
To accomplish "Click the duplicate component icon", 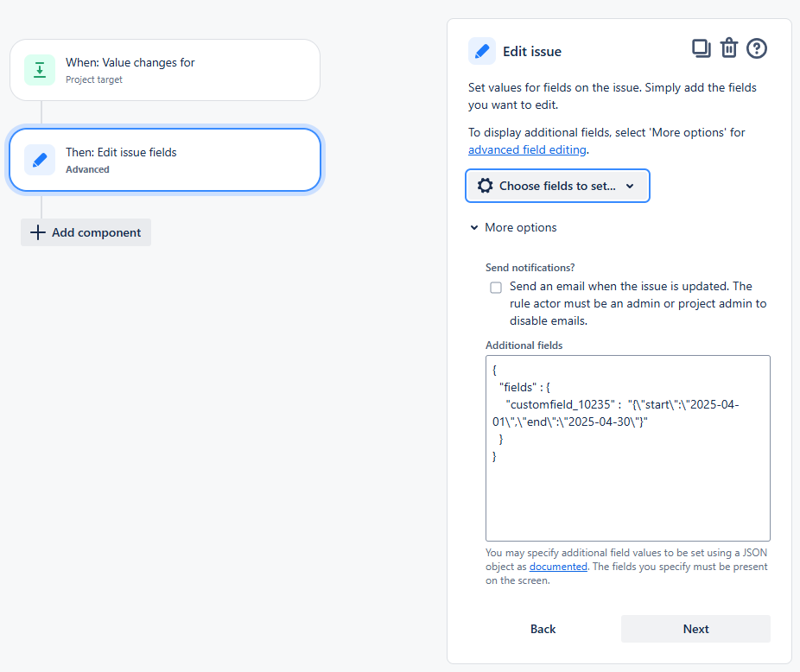I will [x=701, y=48].
